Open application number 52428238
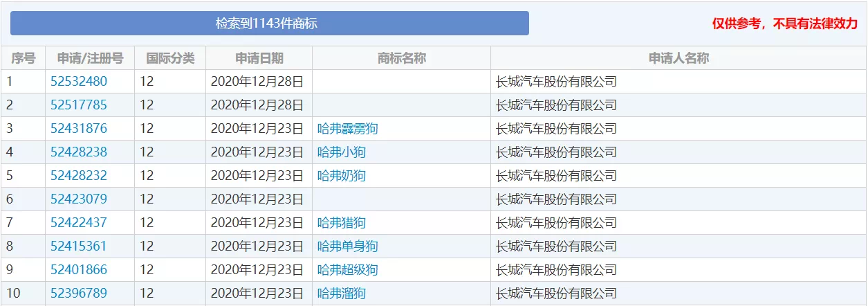This screenshot has height=306, width=868. pyautogui.click(x=79, y=152)
